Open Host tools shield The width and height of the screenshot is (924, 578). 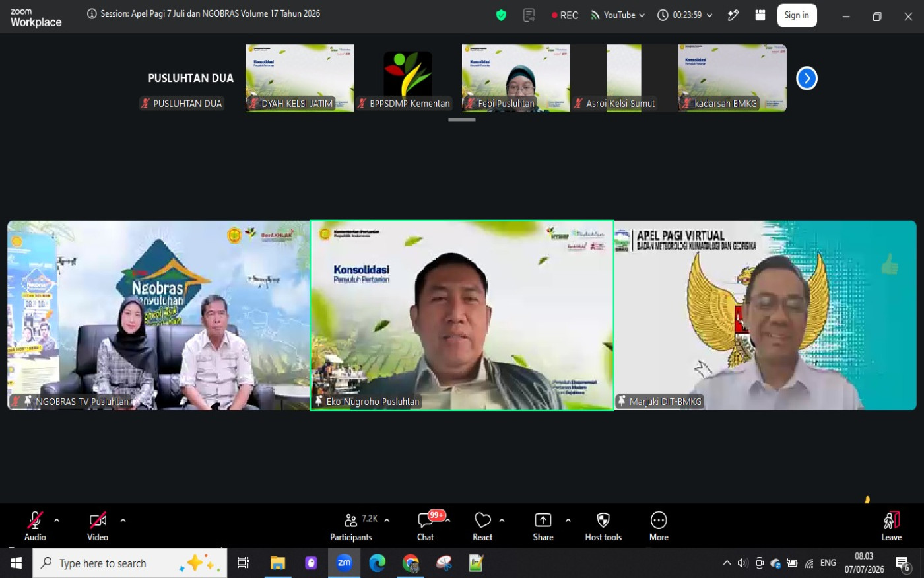click(603, 526)
